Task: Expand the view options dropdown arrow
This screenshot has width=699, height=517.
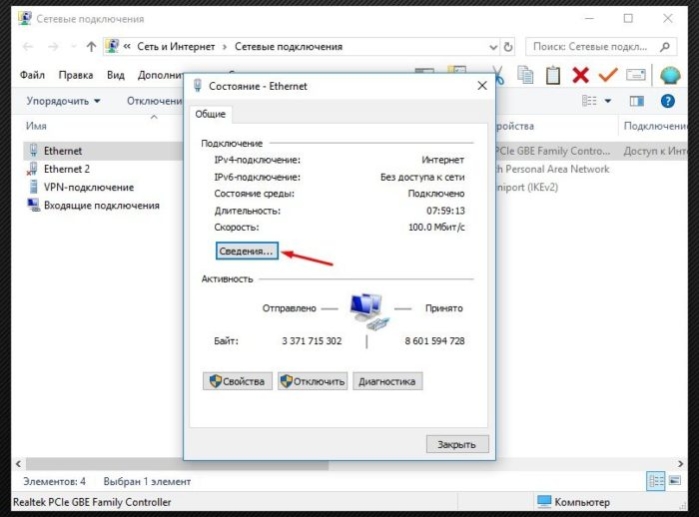Action: (x=608, y=101)
